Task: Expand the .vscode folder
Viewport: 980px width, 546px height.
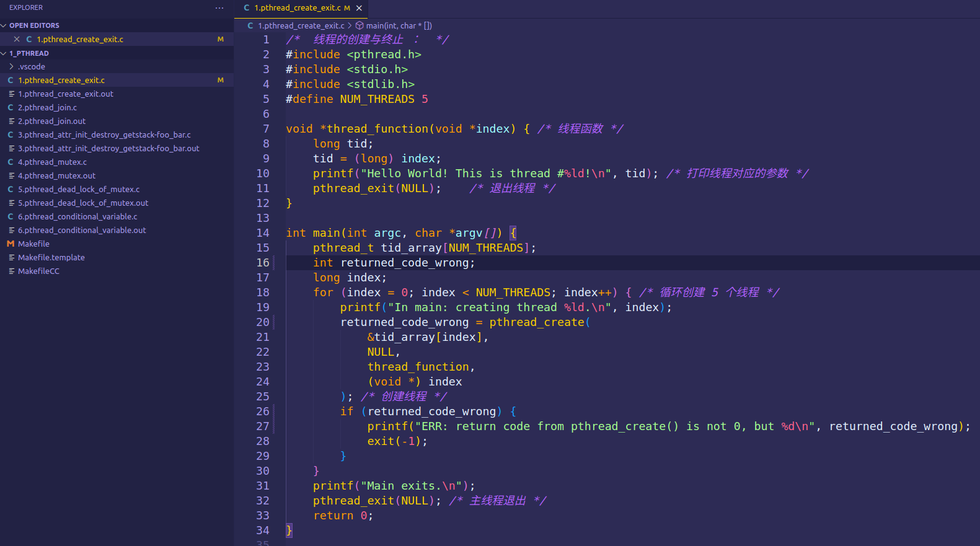Action: (31, 67)
